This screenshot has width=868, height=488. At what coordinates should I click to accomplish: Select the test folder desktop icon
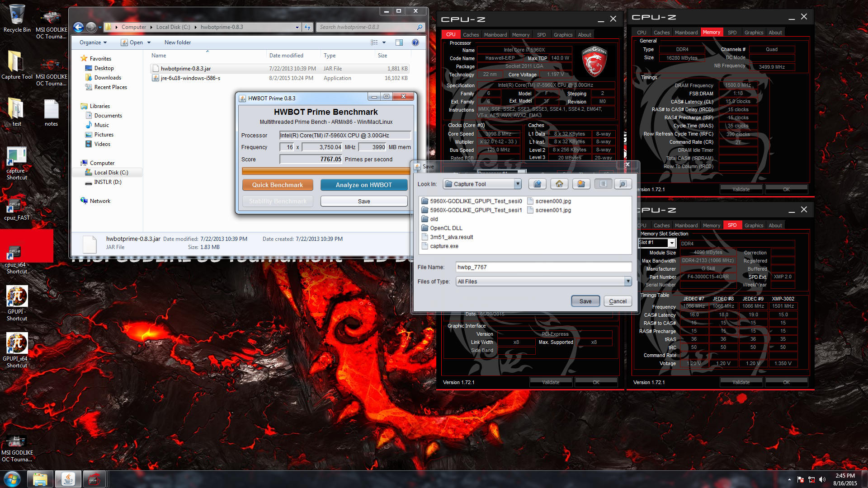click(17, 112)
